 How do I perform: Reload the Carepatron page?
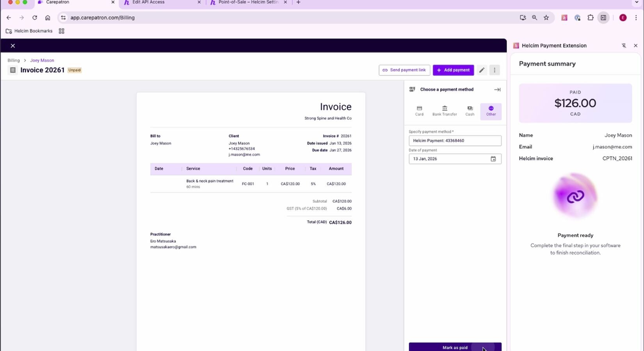35,18
